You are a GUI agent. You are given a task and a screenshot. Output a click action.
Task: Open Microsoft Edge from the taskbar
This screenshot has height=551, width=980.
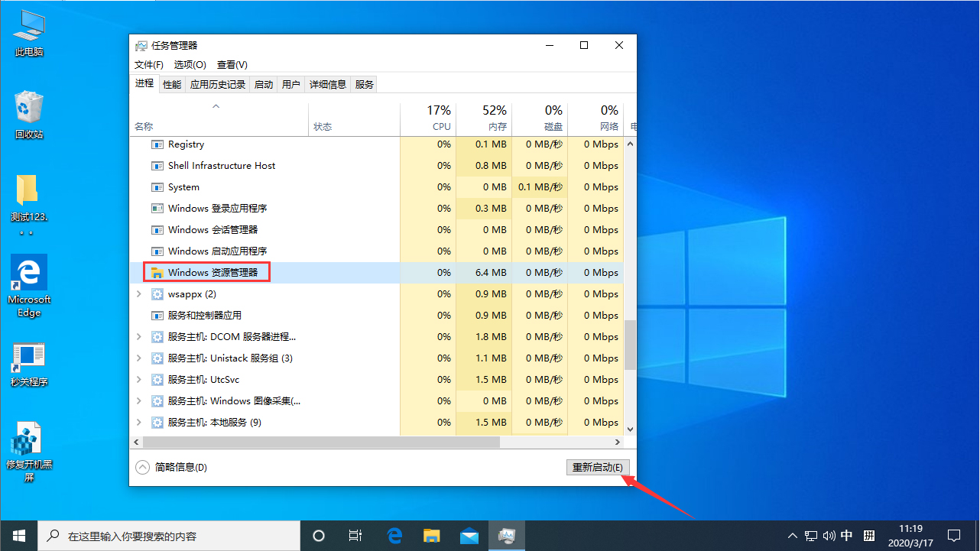(394, 535)
